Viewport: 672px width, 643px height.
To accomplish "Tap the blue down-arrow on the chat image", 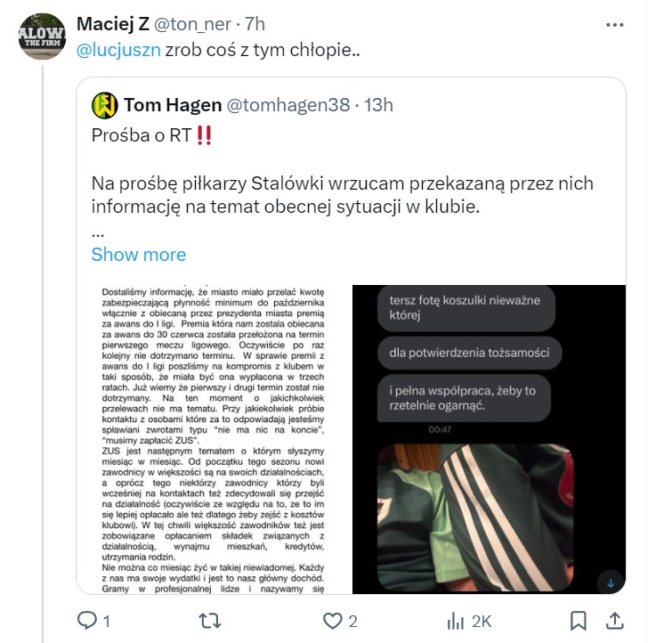I will 611,583.
